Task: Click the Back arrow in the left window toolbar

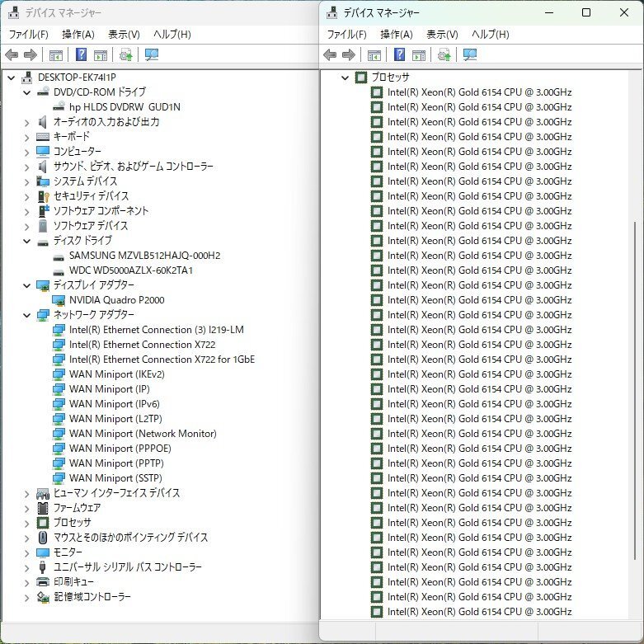Action: point(12,55)
